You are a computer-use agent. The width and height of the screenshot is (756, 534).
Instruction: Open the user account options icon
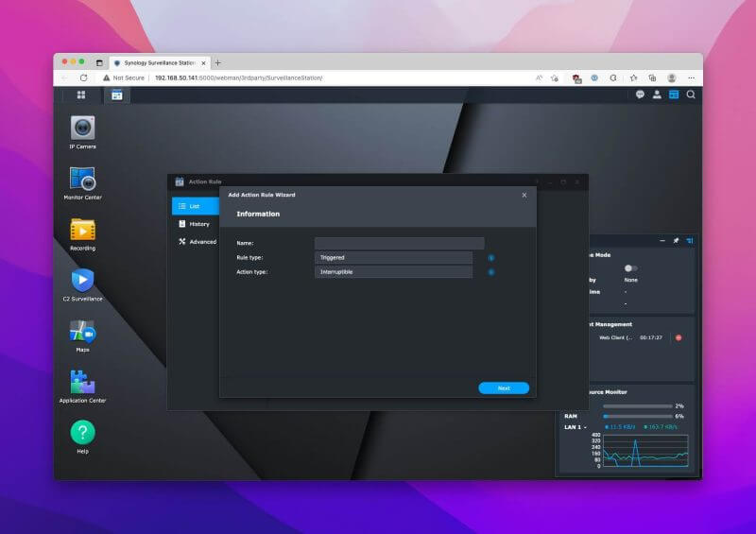657,95
